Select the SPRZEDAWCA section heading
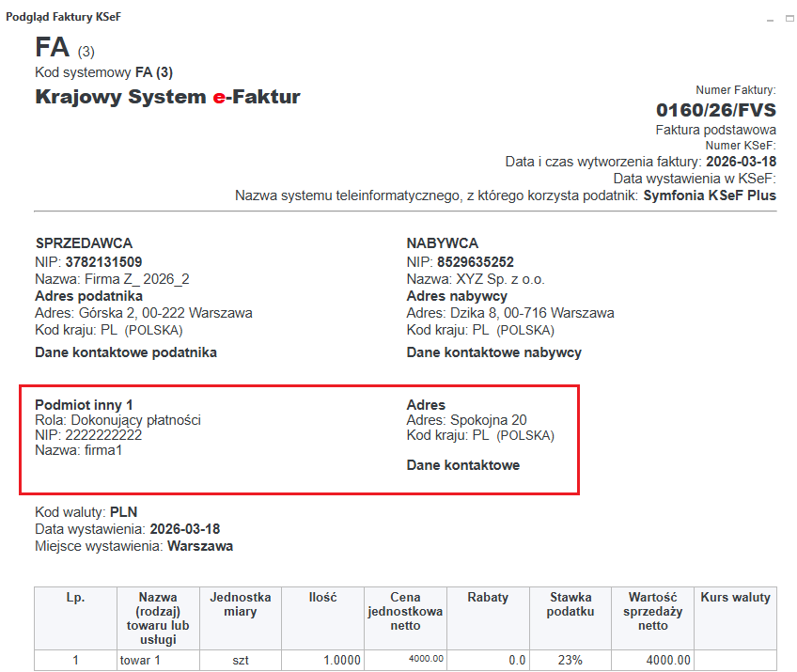This screenshot has width=797, height=672. click(x=84, y=243)
